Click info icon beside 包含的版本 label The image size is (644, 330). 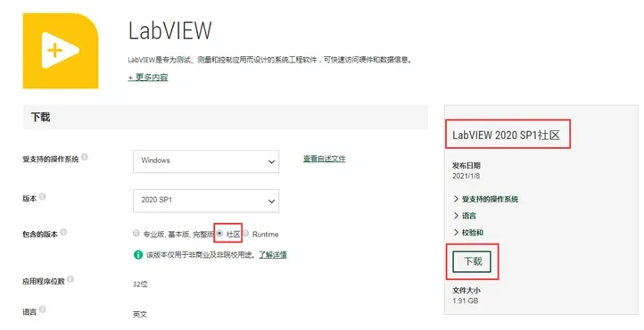pos(63,232)
